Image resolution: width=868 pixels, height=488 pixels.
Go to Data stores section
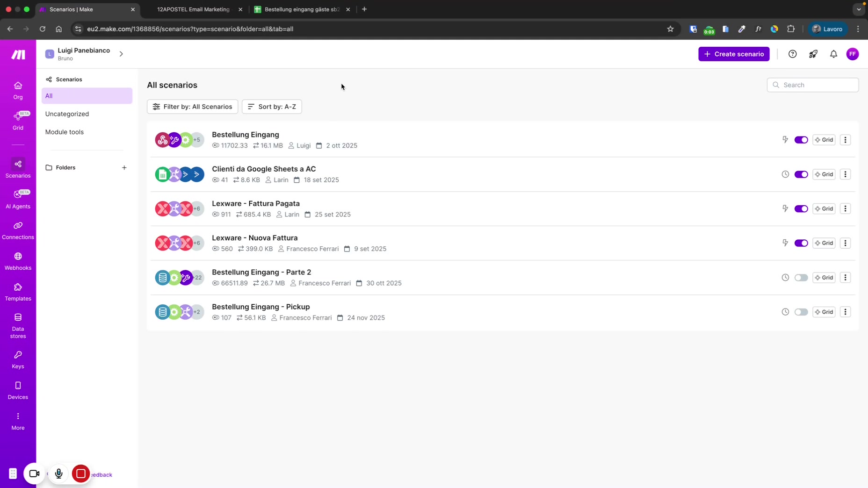pos(18,325)
